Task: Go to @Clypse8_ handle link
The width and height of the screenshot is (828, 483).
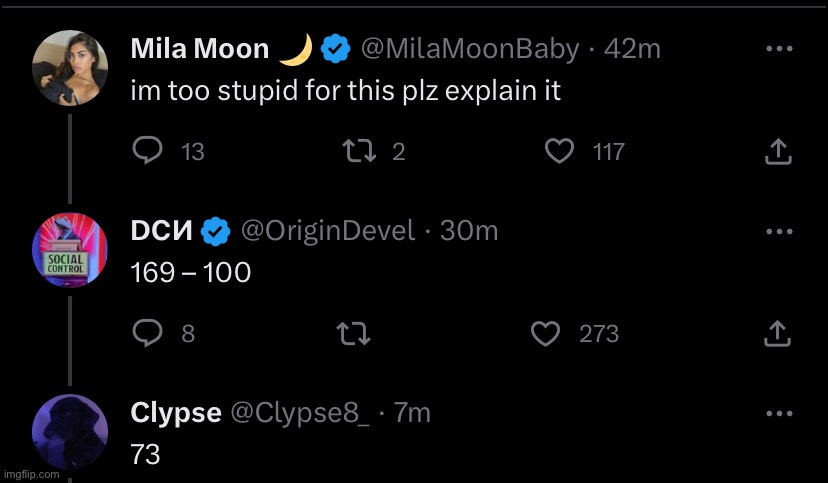Action: (x=300, y=413)
